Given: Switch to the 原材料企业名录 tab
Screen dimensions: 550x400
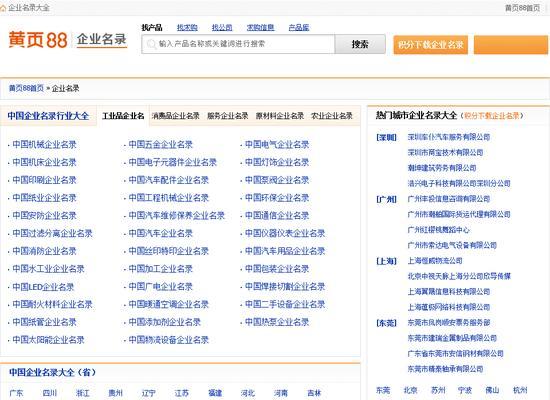Looking at the screenshot, I should click(x=280, y=116).
